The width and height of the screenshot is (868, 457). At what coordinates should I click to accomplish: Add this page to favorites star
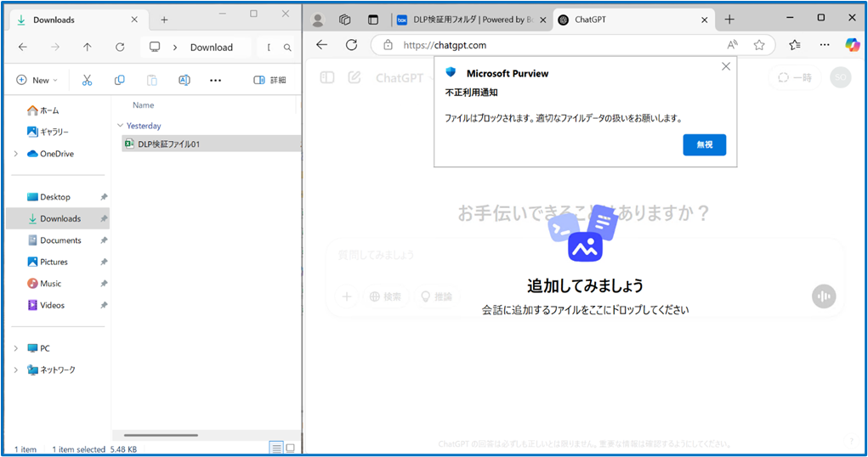pos(759,45)
